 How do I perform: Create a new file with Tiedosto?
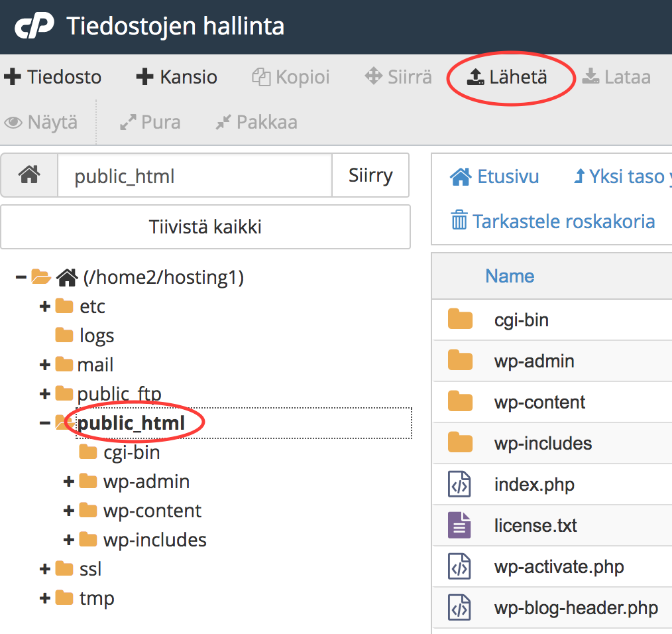click(x=53, y=77)
